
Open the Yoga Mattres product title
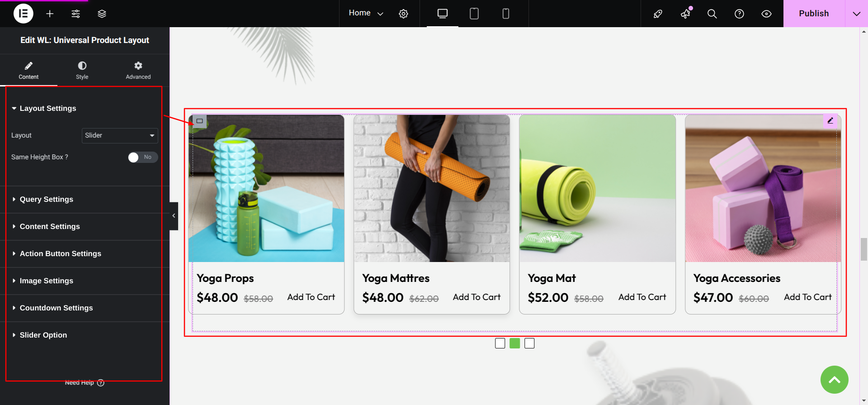(396, 278)
